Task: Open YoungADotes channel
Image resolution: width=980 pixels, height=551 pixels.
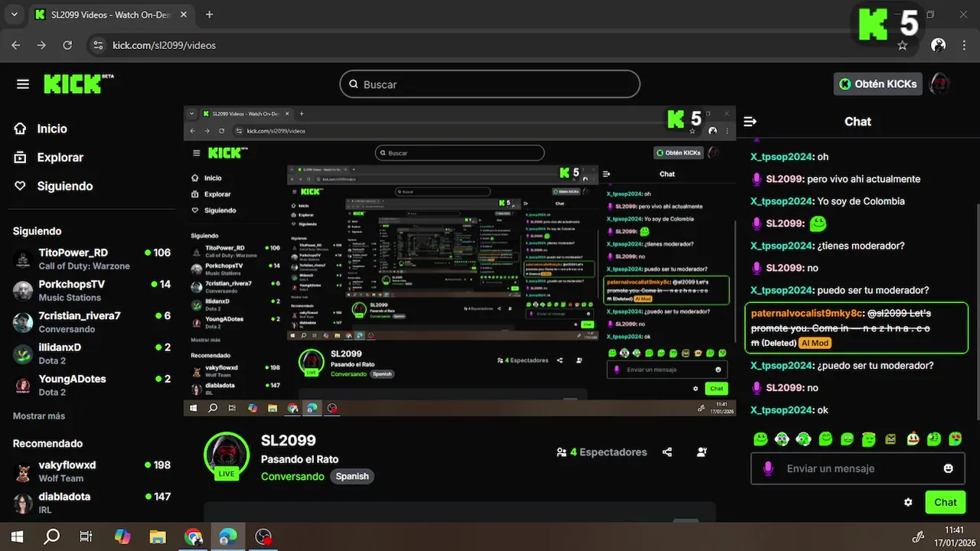Action: coord(92,385)
